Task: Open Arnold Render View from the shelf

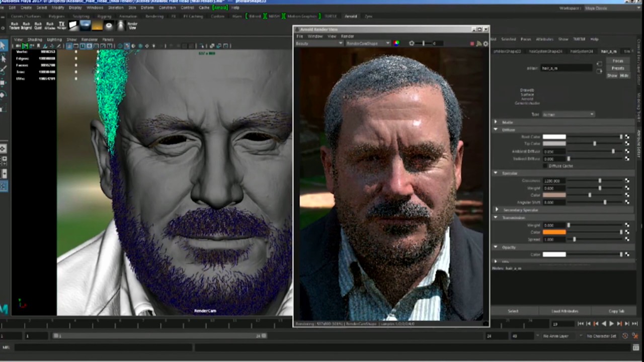Action: (x=132, y=25)
